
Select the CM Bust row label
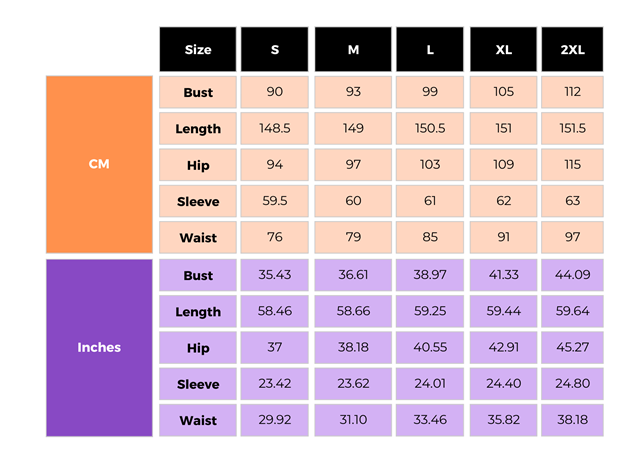(198, 92)
